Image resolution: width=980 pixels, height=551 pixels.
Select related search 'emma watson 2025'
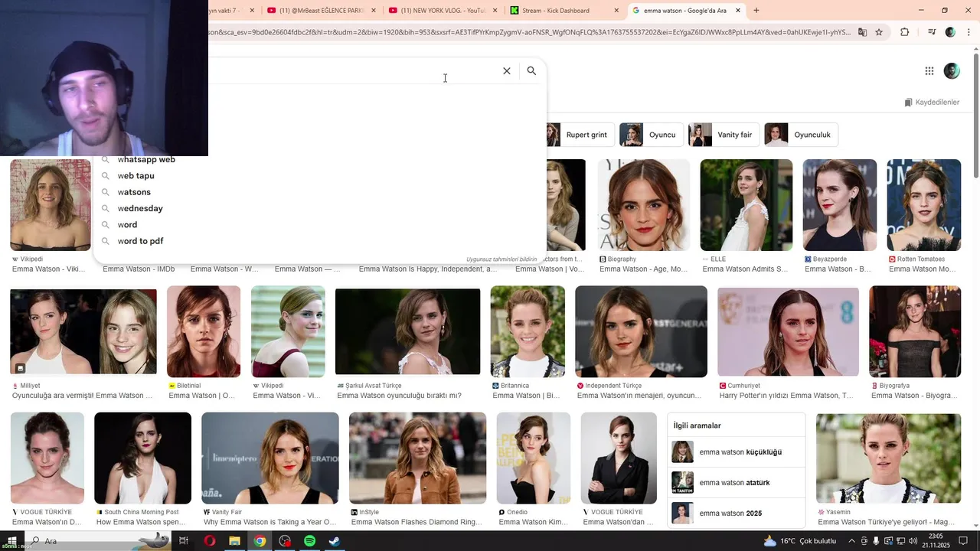pyautogui.click(x=736, y=514)
